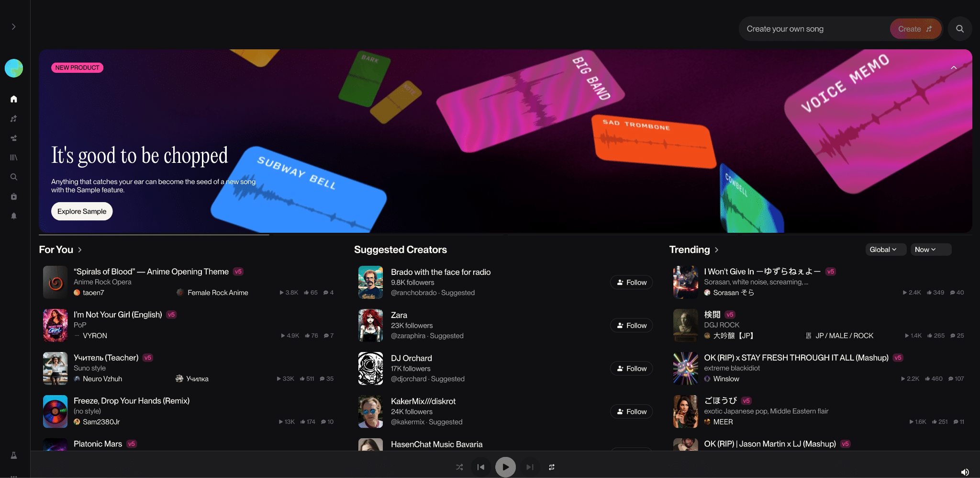Click the search icon at top right
Viewport: 980px width, 478px height.
[959, 29]
